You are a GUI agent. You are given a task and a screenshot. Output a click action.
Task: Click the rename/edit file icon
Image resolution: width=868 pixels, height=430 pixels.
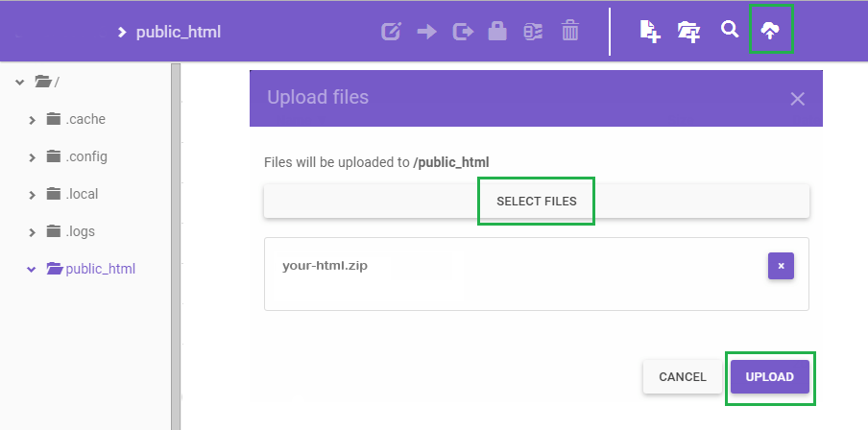391,32
